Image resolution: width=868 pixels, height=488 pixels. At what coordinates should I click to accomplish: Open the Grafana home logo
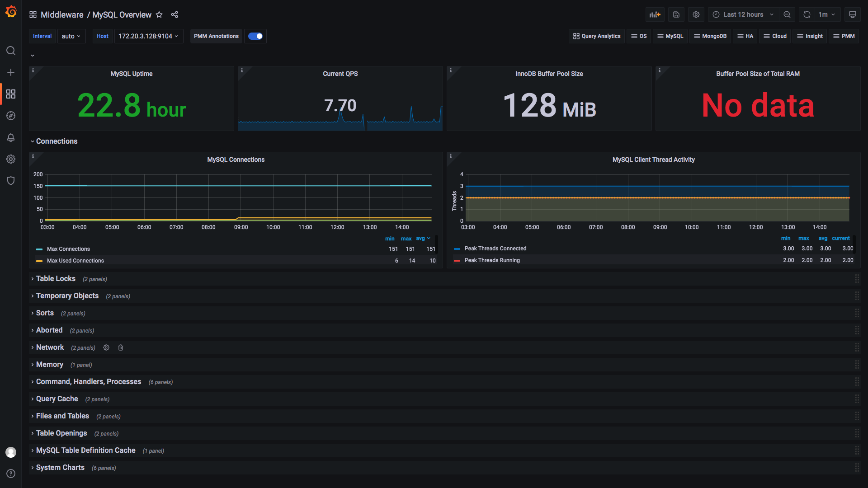11,12
